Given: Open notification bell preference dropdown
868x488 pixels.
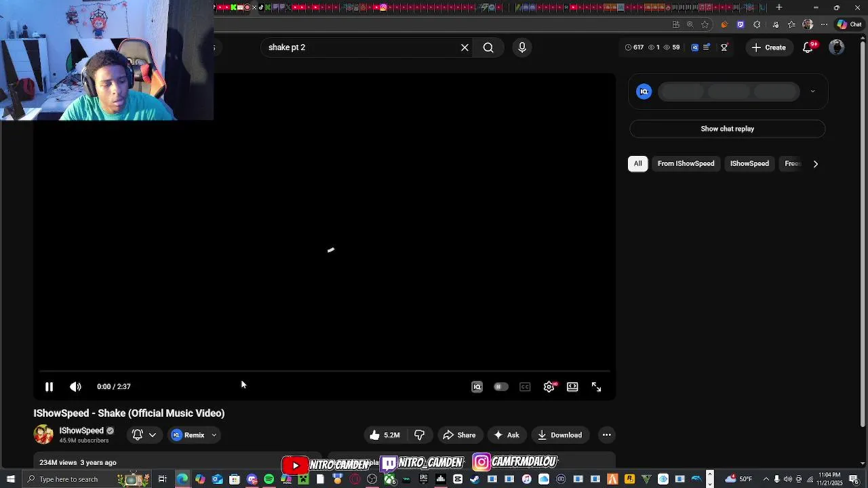Looking at the screenshot, I should pyautogui.click(x=144, y=435).
